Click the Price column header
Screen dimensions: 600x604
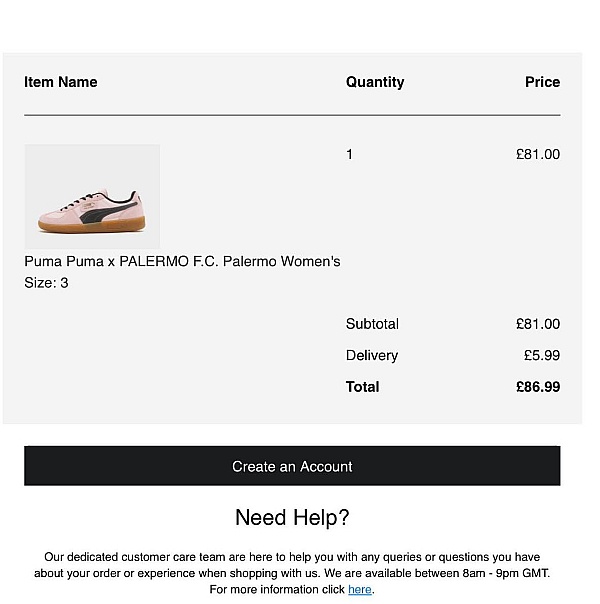pos(542,82)
